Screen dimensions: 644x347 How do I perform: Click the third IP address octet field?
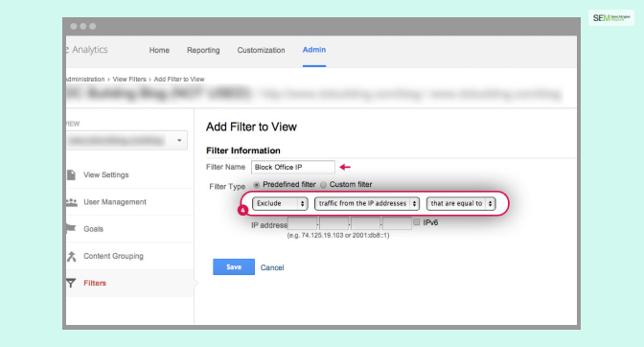[365, 223]
